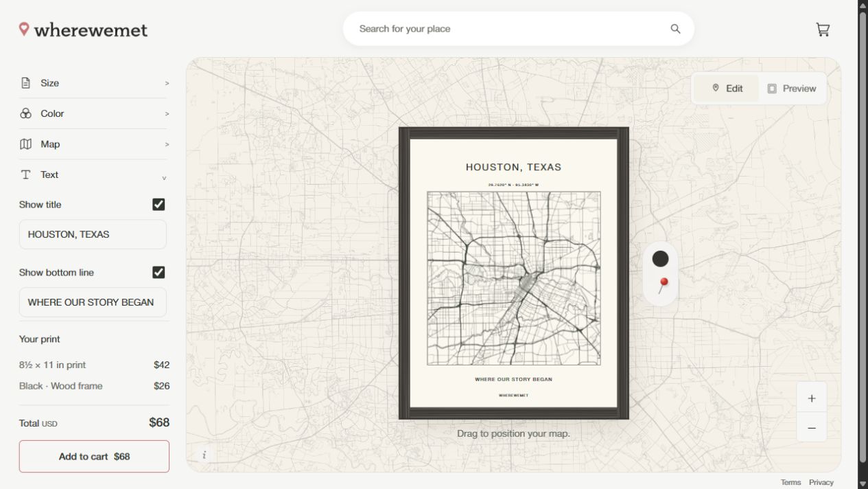Open the shopping cart
868x489 pixels.
tap(823, 29)
